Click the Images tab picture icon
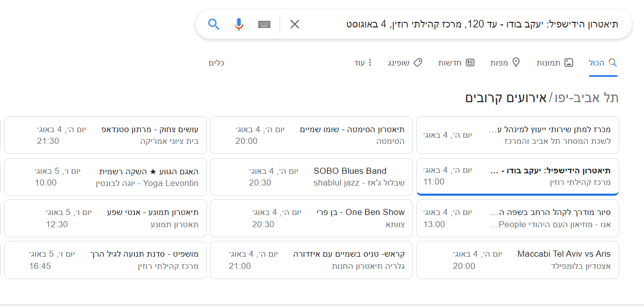This screenshot has width=644, height=307. 569,63
